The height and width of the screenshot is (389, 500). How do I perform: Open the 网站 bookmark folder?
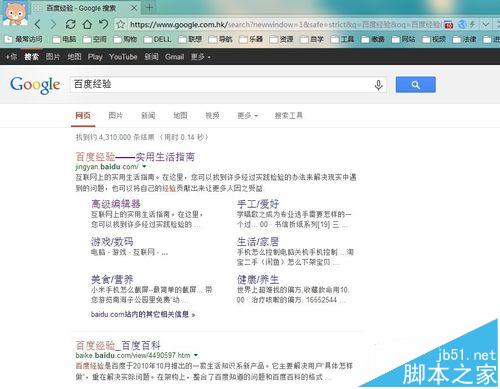404,39
